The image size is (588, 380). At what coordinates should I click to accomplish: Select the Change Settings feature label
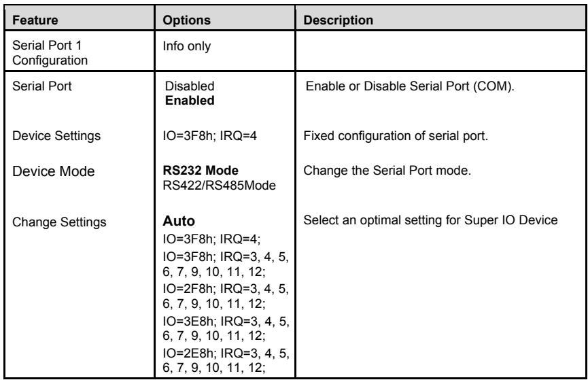[59, 222]
